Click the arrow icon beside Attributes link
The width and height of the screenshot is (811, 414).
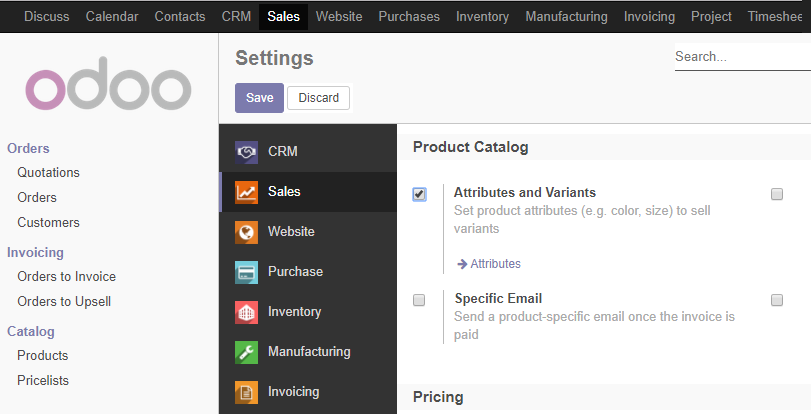coord(462,264)
